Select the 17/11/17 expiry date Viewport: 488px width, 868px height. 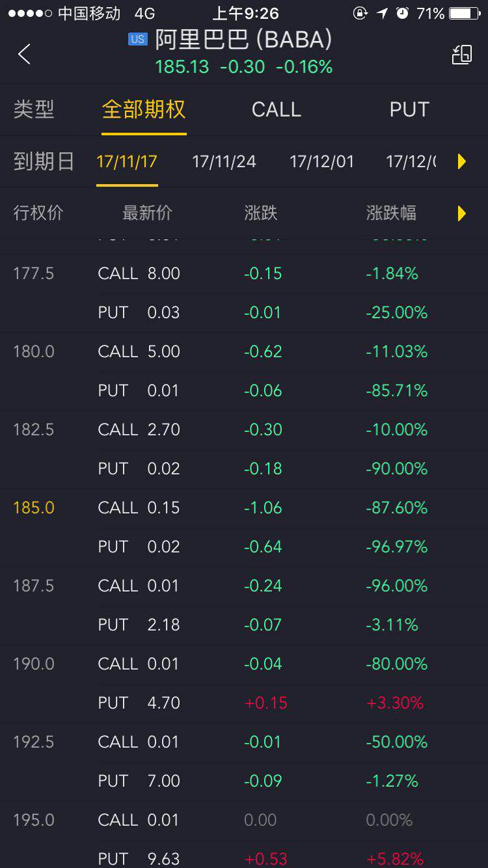[127, 161]
